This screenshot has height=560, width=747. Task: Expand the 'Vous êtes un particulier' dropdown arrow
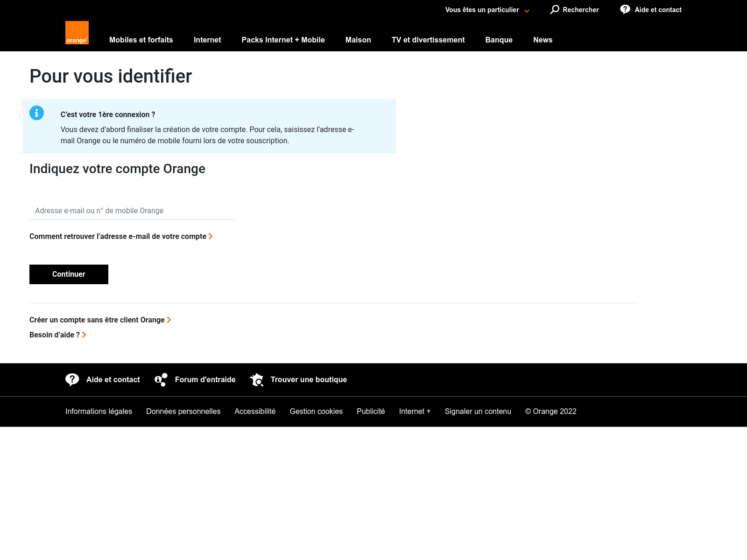527,11
